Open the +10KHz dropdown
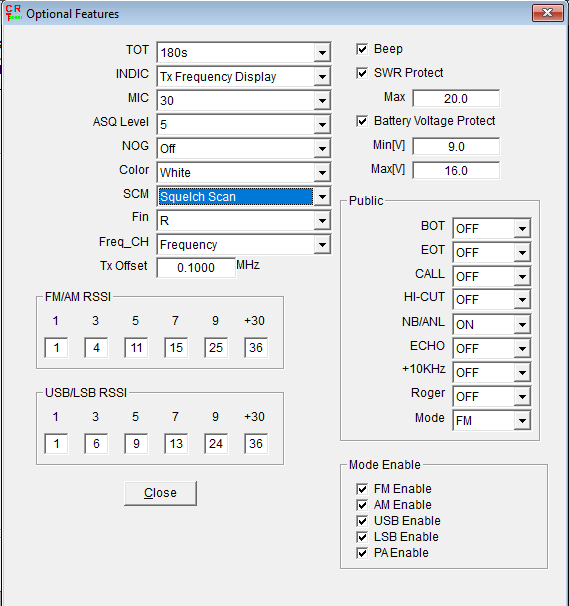Viewport: 569px width, 606px height. [492, 372]
